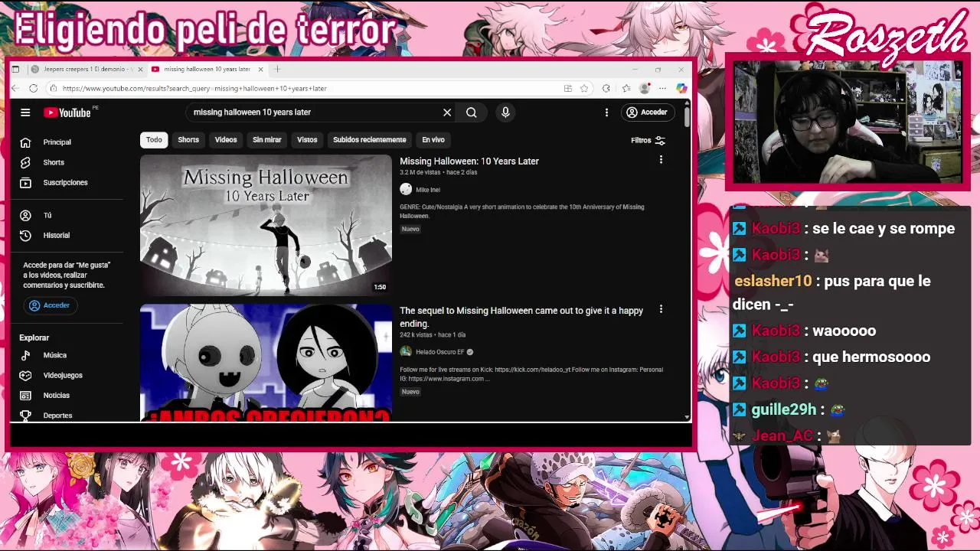The height and width of the screenshot is (551, 980).
Task: Click the webcam feed of the streamer
Action: [x=848, y=122]
